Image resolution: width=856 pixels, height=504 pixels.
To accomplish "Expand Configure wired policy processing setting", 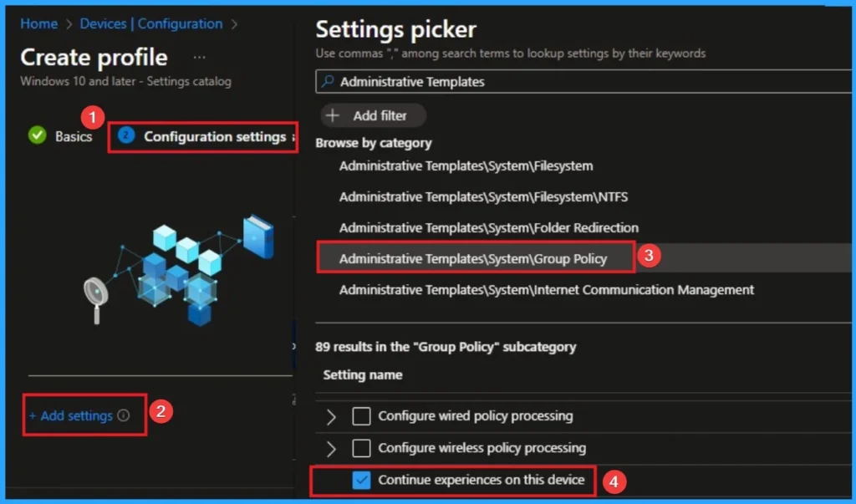I will click(x=331, y=415).
